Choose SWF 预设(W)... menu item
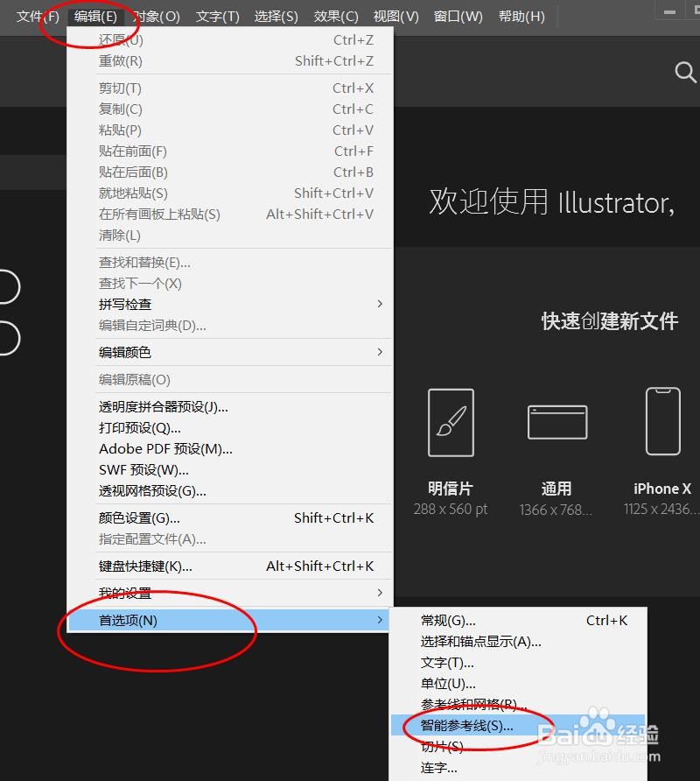The height and width of the screenshot is (781, 700). [x=230, y=469]
